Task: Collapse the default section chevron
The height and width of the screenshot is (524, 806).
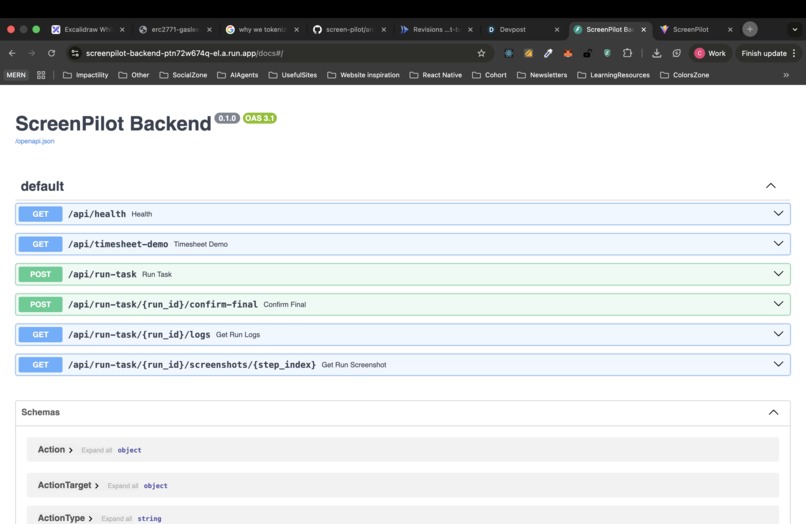Action: tap(771, 186)
